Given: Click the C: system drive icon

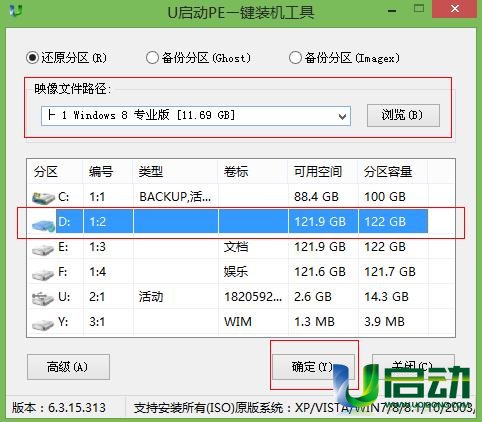Looking at the screenshot, I should pos(43,198).
